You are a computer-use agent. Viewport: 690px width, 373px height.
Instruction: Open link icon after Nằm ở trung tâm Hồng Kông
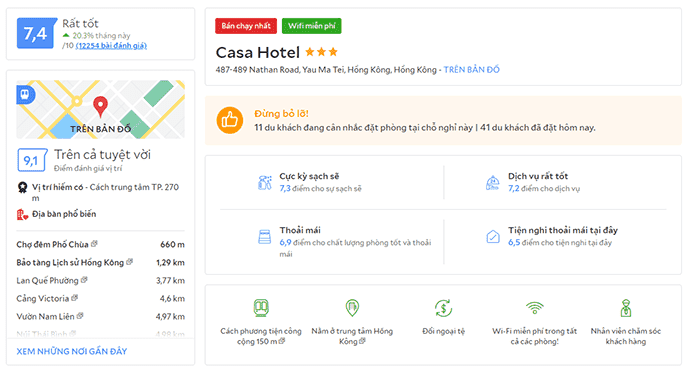click(362, 341)
